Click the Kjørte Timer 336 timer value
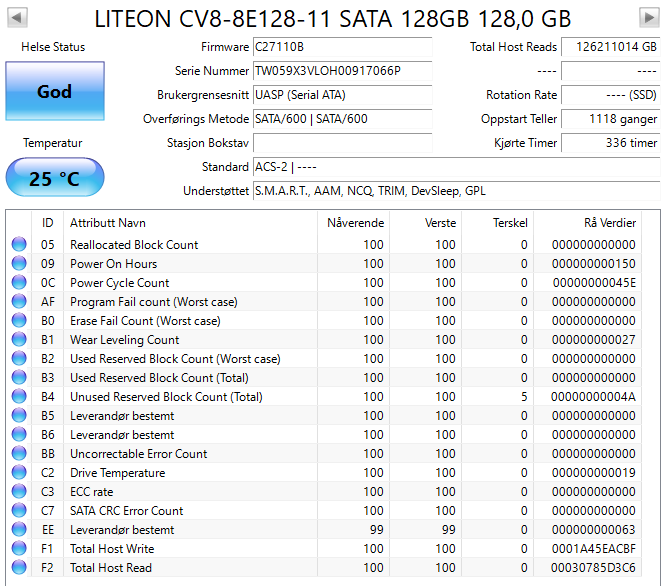Viewport: 667px width, 586px height. point(610,143)
